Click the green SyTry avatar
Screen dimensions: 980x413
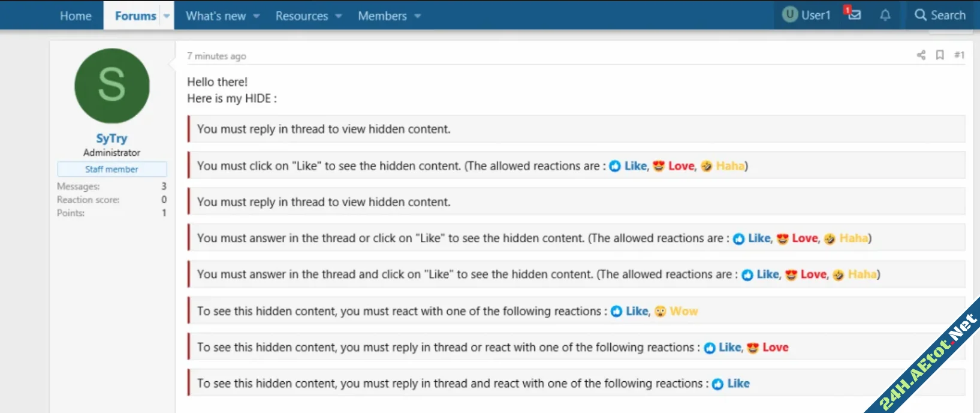112,86
